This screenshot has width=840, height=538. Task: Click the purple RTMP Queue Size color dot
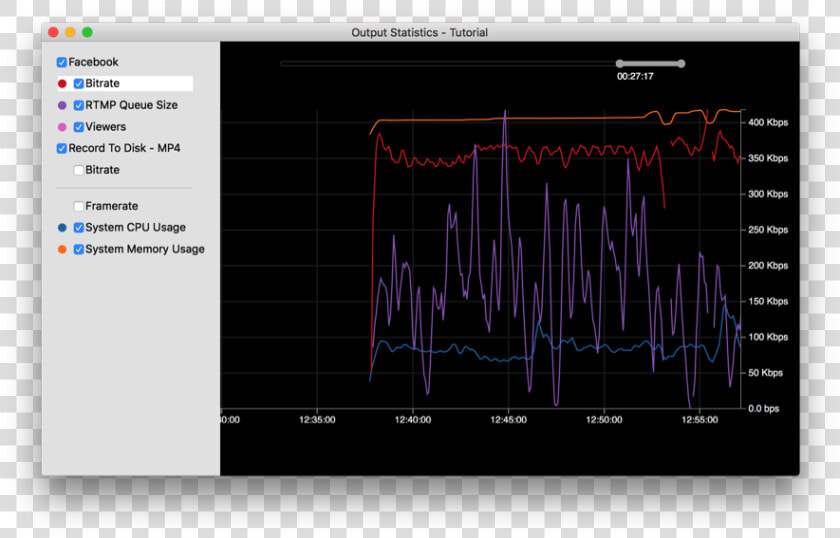point(62,106)
